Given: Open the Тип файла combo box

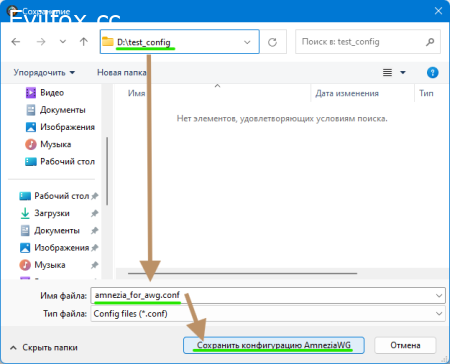Looking at the screenshot, I should [268, 314].
